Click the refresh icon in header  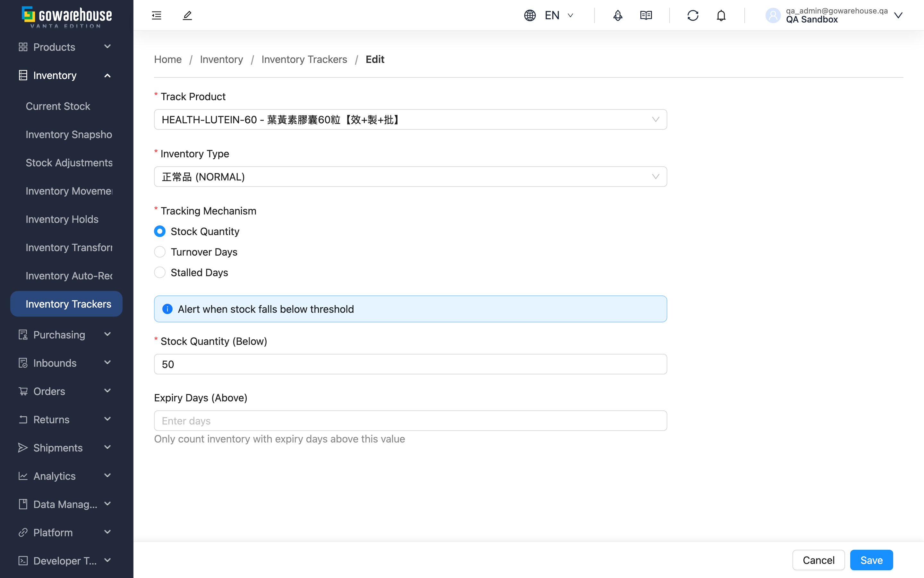pyautogui.click(x=693, y=15)
